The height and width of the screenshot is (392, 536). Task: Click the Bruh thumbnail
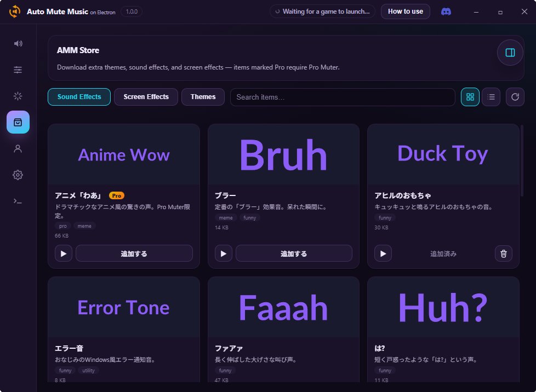click(283, 154)
